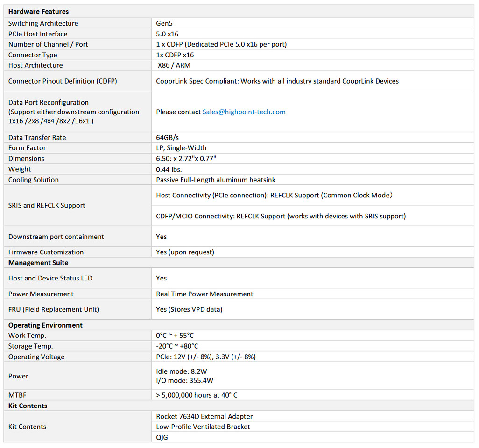The height and width of the screenshot is (448, 479).
Task: Select the 64GB/s data transfer rate value
Action: click(x=167, y=138)
